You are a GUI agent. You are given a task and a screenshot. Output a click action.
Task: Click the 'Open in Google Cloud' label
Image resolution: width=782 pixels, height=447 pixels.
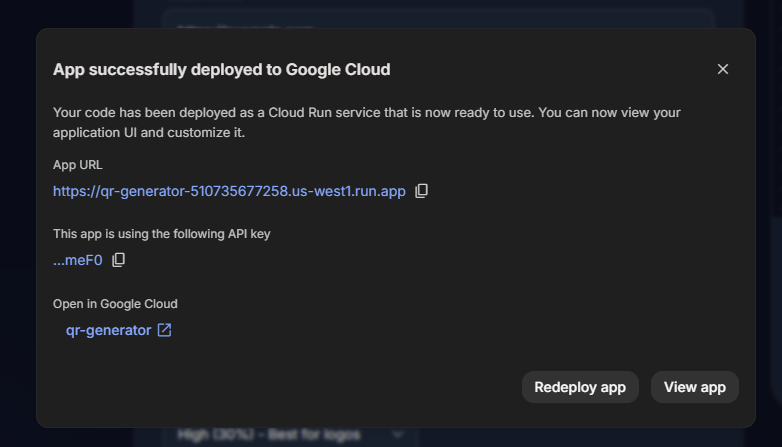click(115, 304)
